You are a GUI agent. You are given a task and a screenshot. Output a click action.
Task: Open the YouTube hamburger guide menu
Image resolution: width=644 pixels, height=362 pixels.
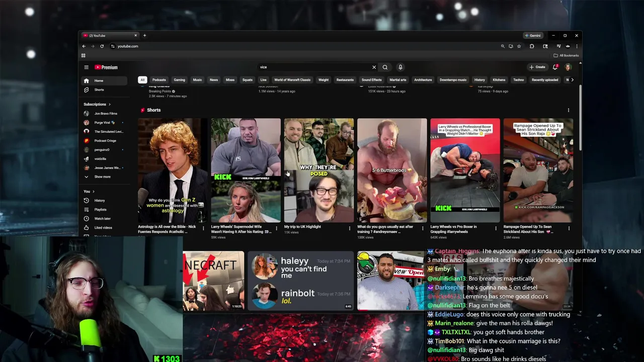86,67
